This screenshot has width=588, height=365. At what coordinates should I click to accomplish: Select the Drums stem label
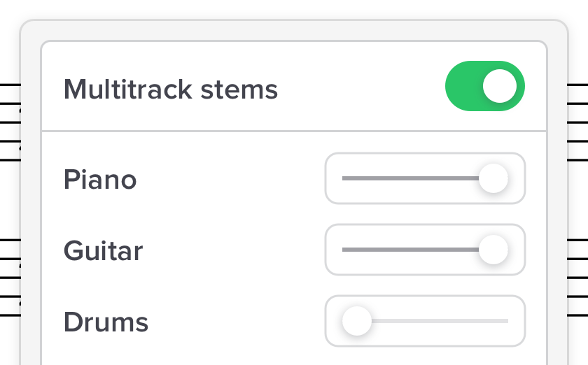click(x=106, y=322)
